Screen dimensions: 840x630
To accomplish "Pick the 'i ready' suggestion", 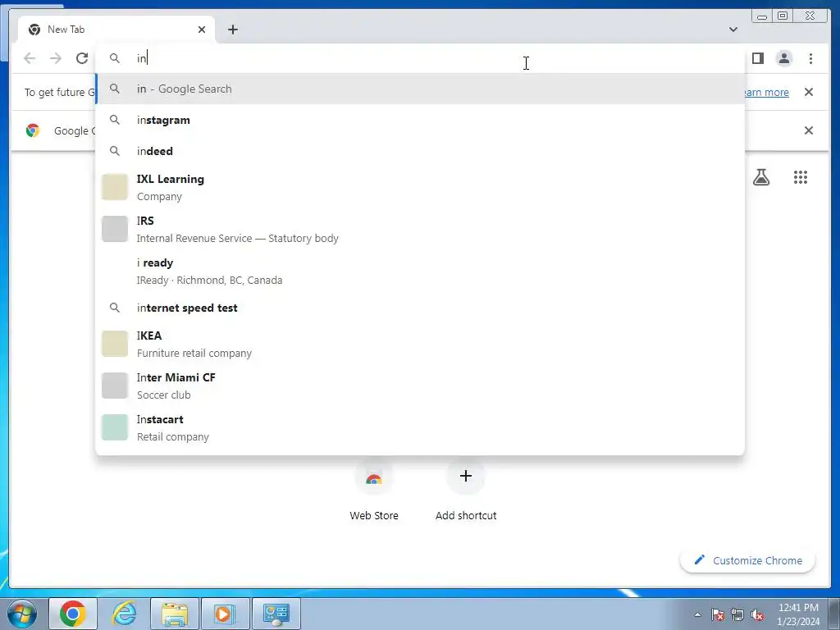I will click(420, 271).
